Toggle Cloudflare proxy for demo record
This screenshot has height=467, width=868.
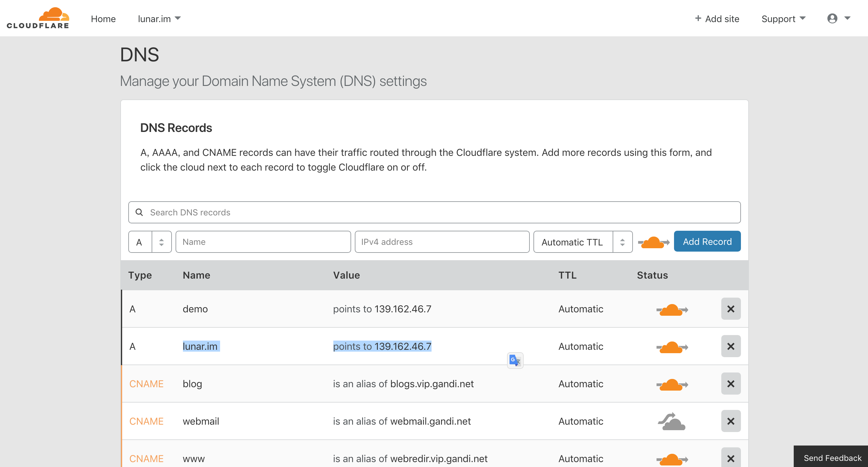click(x=672, y=310)
